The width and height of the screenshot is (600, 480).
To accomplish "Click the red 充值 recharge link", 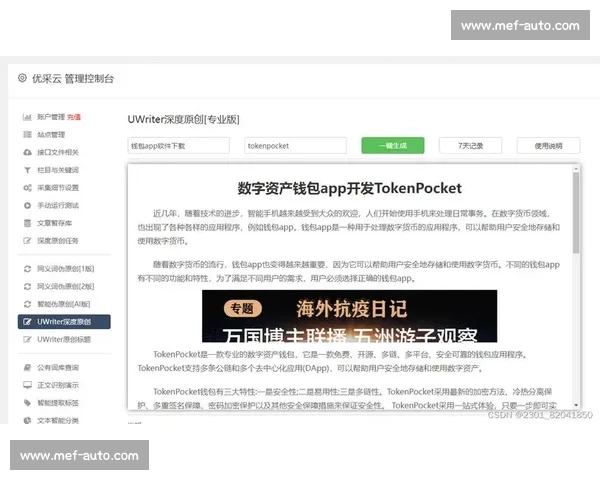I will pos(74,117).
